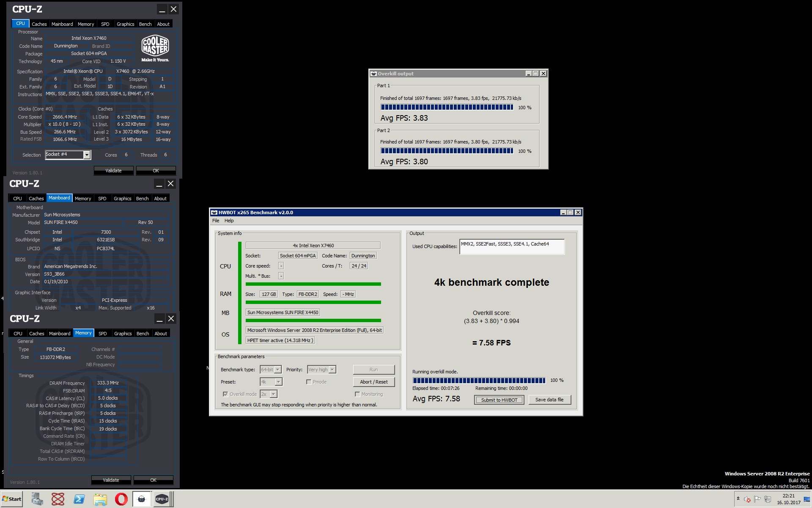Click the HWBOT x265 benchmark taskbar icon
The image size is (812, 508).
[142, 499]
